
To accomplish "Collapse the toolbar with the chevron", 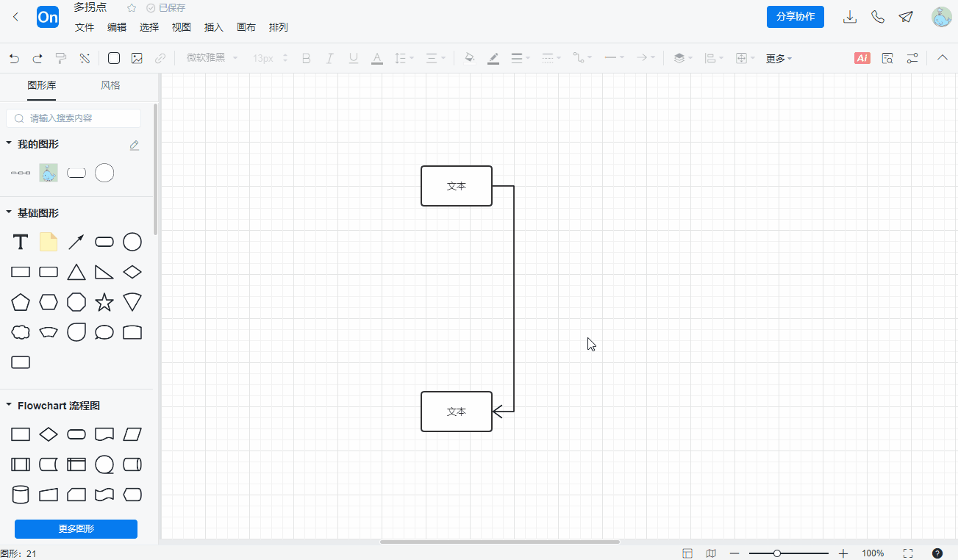I will (943, 57).
